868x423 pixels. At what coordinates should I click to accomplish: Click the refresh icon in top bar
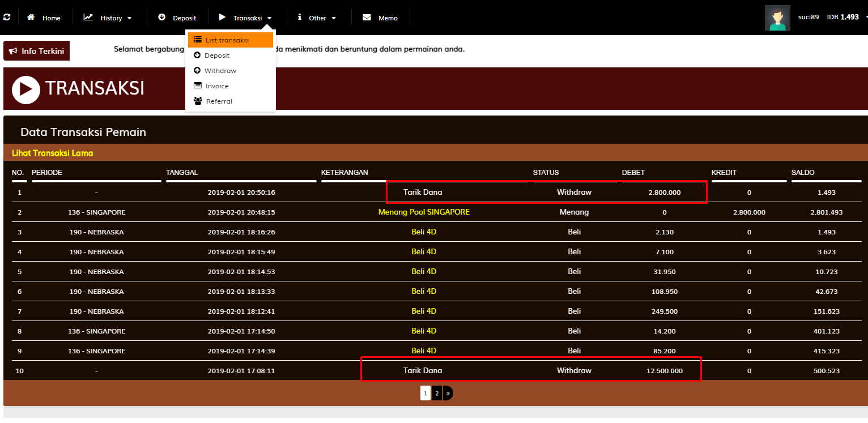(x=7, y=17)
